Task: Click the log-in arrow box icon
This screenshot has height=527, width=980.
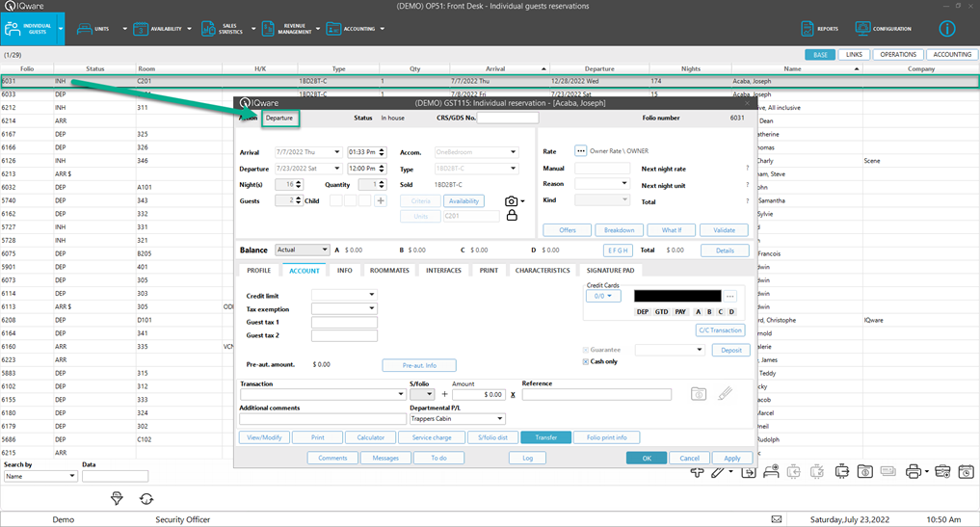Action: (x=748, y=472)
